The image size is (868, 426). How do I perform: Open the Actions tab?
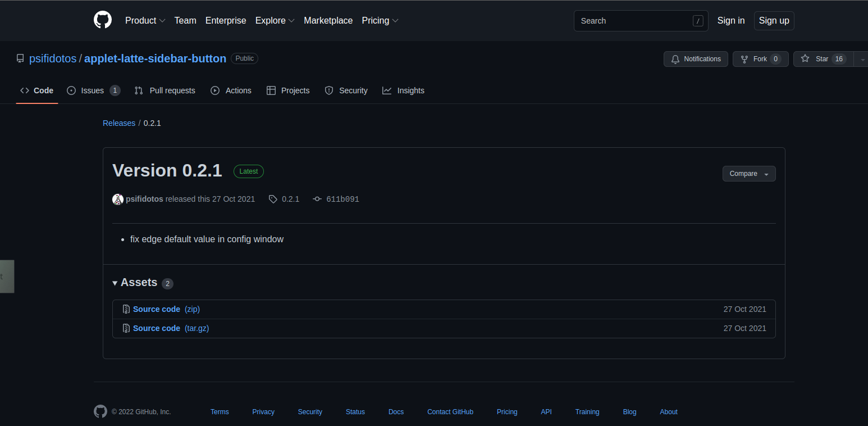(231, 90)
